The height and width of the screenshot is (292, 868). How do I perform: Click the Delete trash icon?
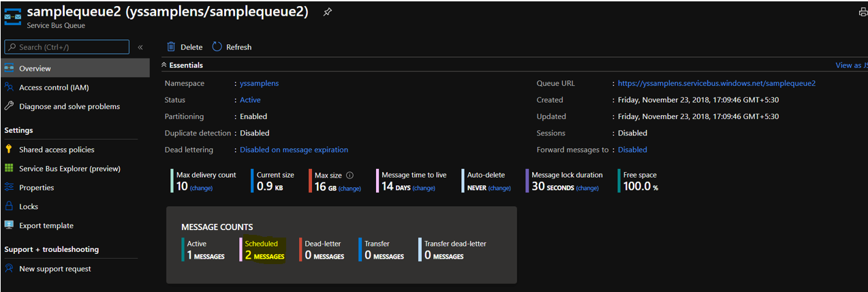pos(172,47)
